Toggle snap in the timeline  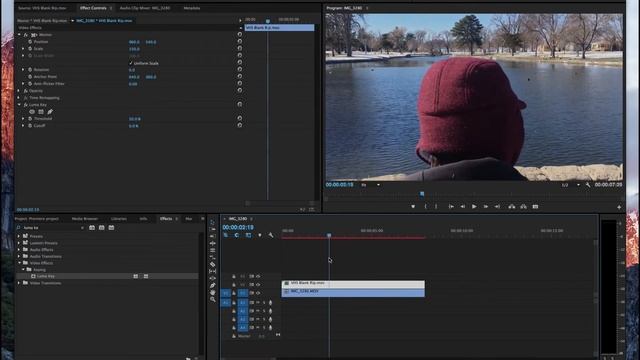[x=237, y=235]
